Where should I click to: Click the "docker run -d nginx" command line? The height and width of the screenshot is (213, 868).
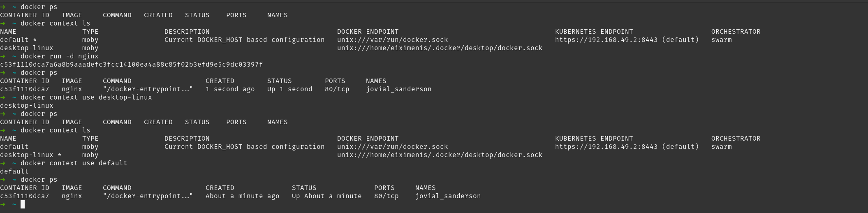click(59, 56)
